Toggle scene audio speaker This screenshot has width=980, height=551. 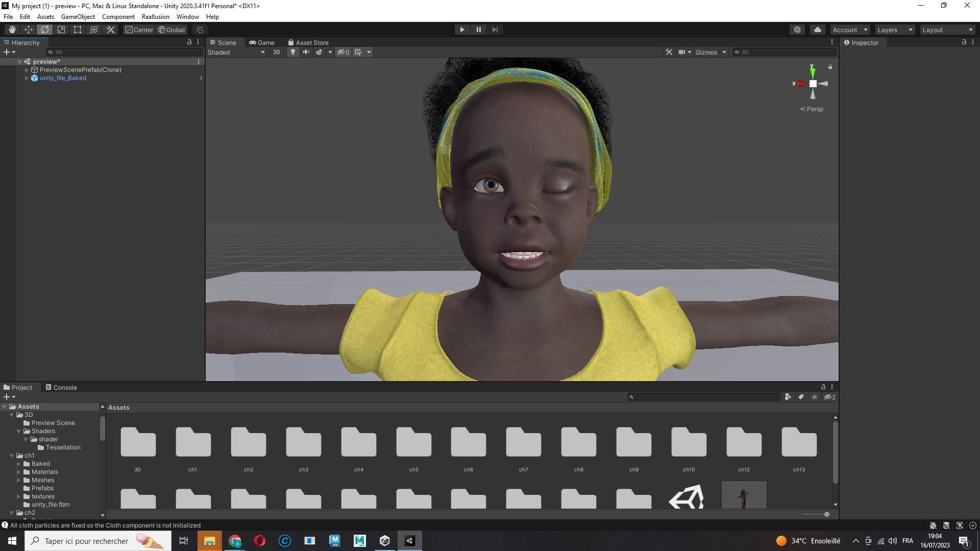[x=306, y=52]
